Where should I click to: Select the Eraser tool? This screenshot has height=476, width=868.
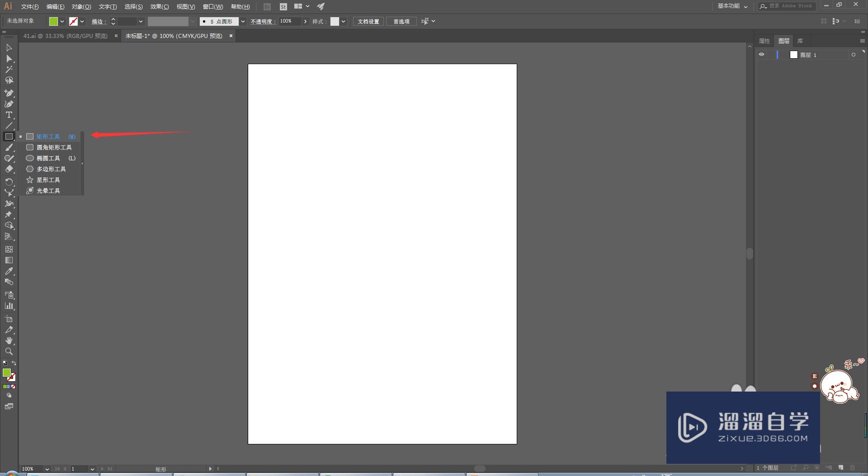click(9, 169)
